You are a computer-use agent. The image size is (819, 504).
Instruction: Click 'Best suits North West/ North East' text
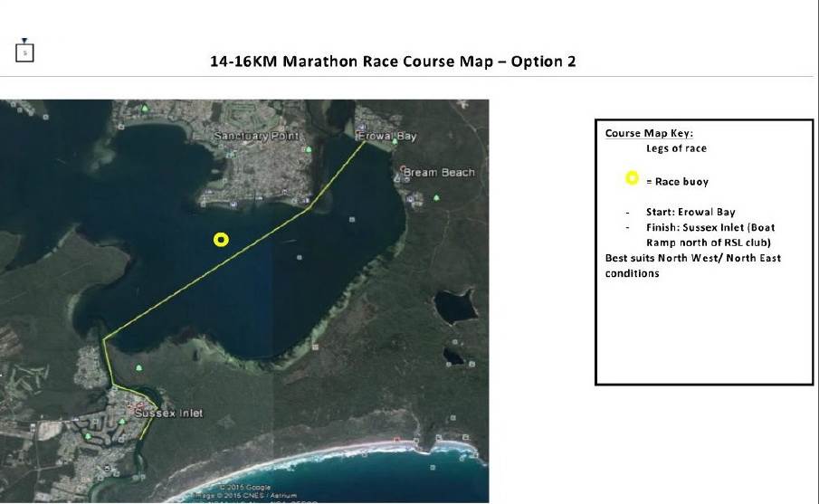coord(692,258)
